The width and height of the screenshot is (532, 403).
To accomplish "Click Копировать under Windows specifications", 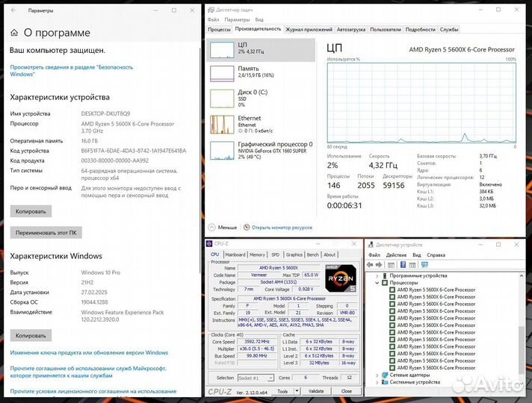I will pyautogui.click(x=31, y=336).
